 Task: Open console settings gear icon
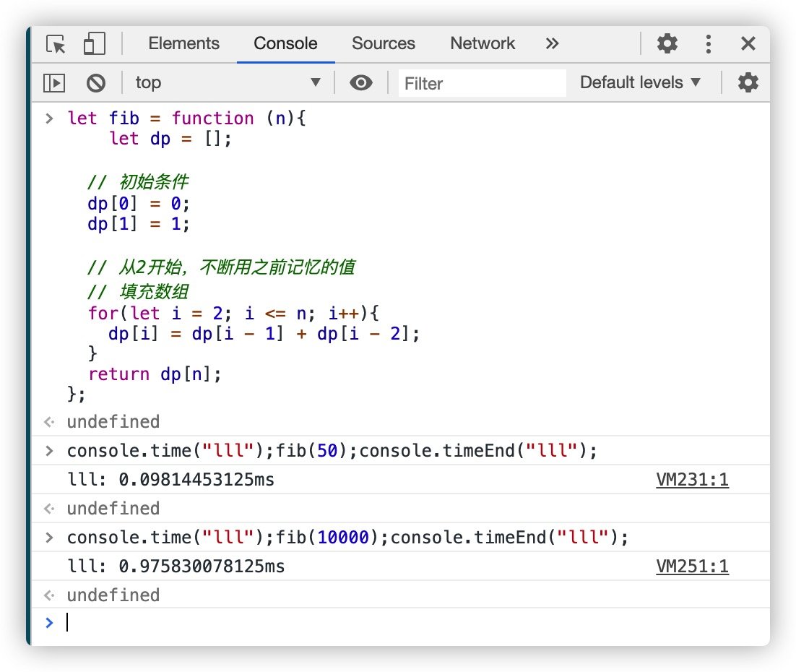(x=748, y=82)
